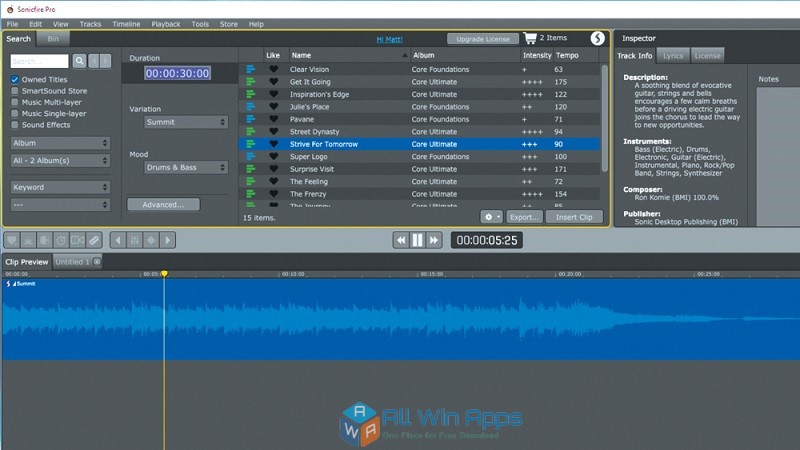Open the shopping cart icon
Screen dimensions: 800x450
tap(530, 38)
